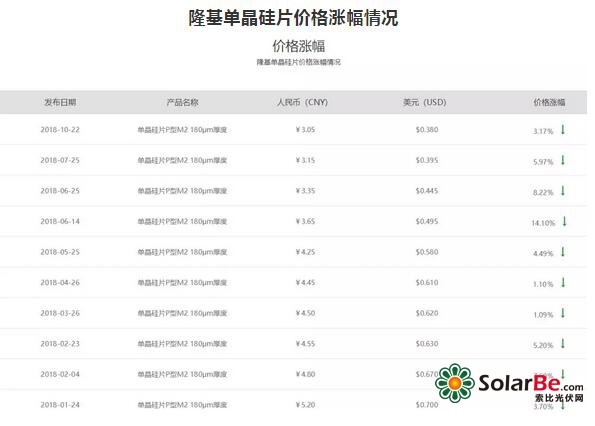Select the date cell 2018-06-25

coord(60,191)
